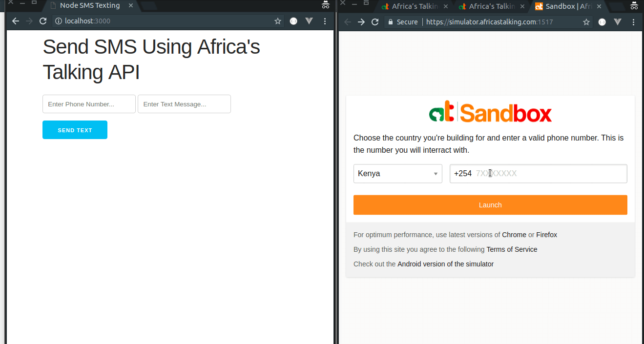
Task: Open the Terms of Service link
Action: pos(512,249)
